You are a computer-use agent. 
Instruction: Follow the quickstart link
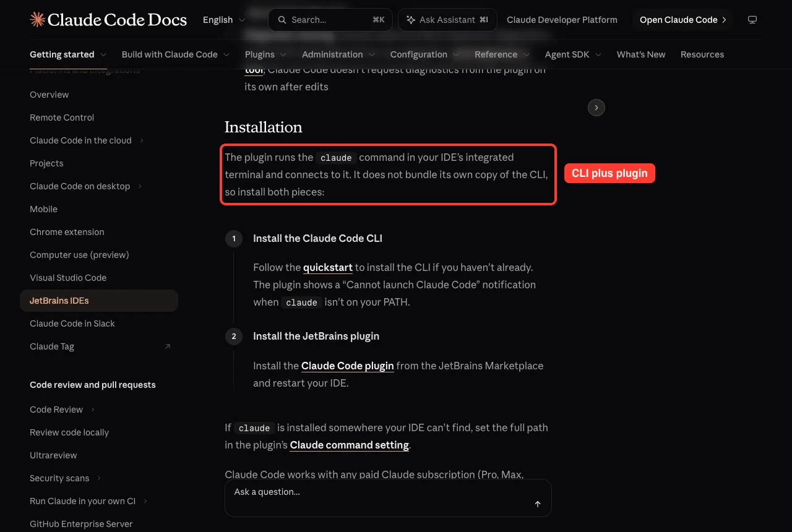tap(328, 268)
